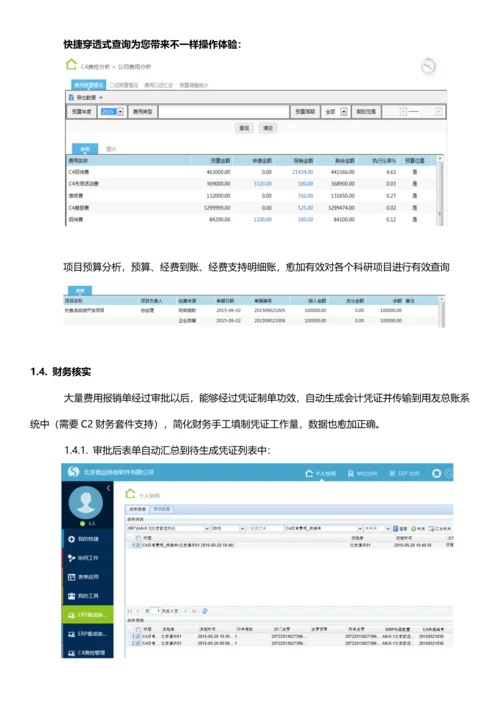Open the 2015 year dropdown in the voucher list
The image size is (500, 707).
tap(243, 528)
